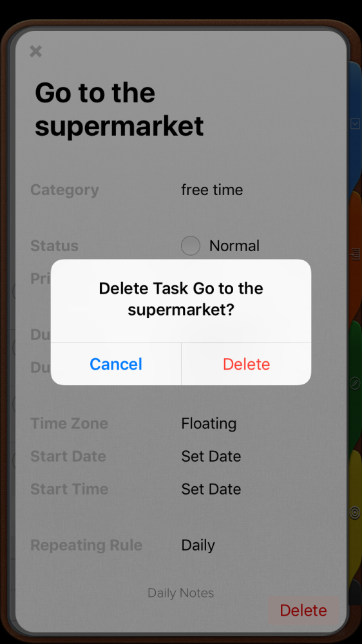
Task: Open the yellow target goals tab
Action: pyautogui.click(x=355, y=513)
